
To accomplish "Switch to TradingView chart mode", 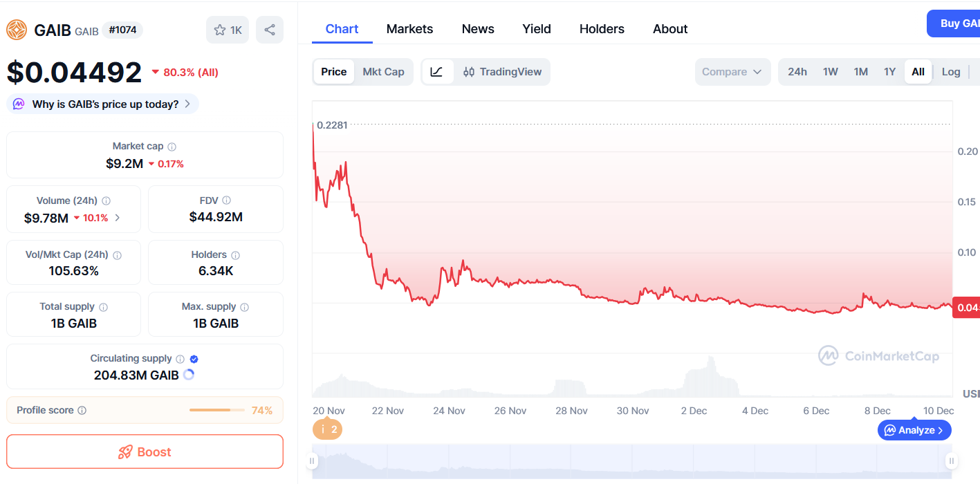I will [503, 72].
